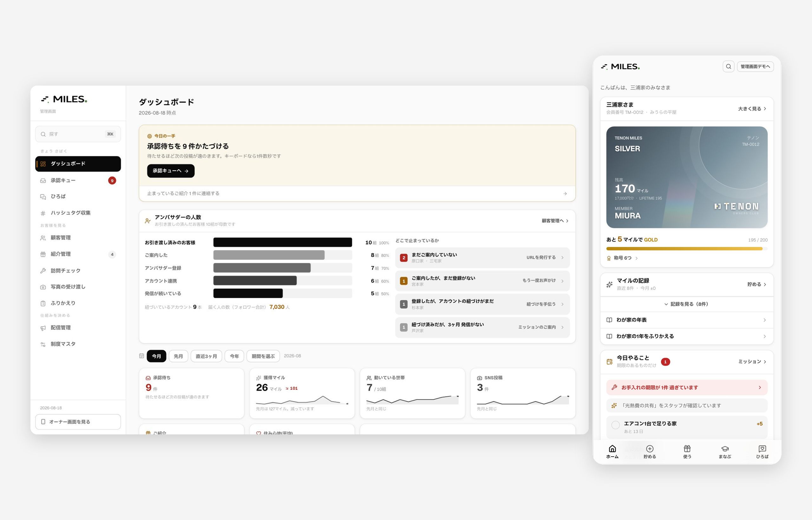812x520 pixels.
Task: Click the calendar icon beside 今日やること
Action: [x=609, y=362]
